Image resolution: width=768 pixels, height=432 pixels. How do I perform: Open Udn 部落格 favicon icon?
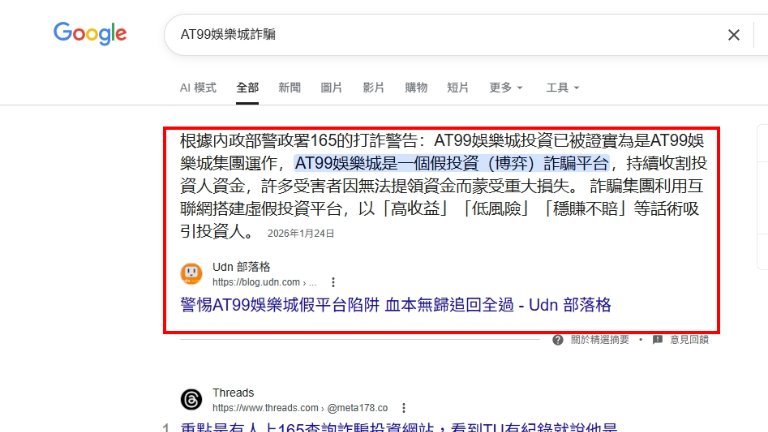click(x=192, y=273)
